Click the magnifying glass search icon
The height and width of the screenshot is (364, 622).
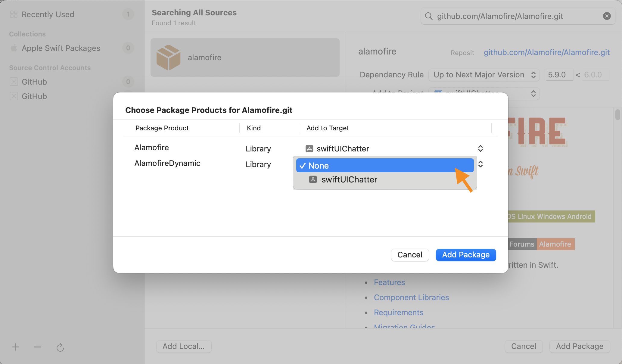429,16
